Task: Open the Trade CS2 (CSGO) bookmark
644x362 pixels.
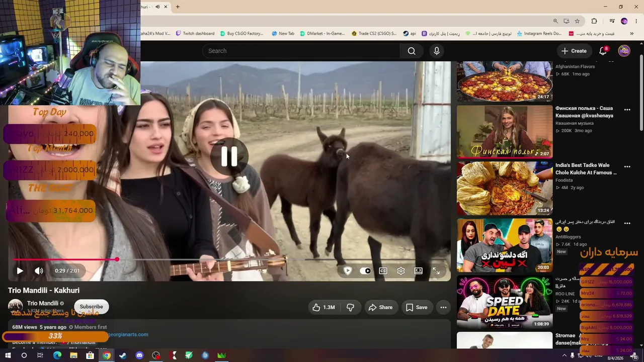Action: coord(374,34)
